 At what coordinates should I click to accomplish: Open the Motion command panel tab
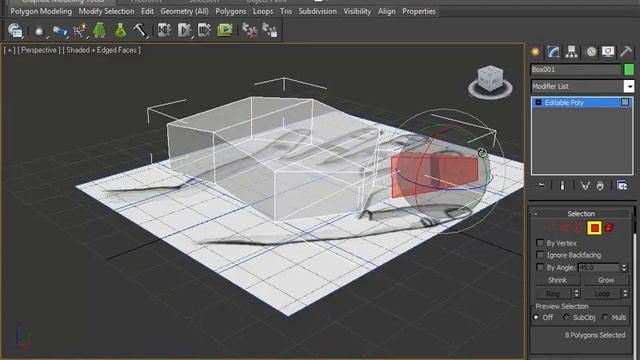(590, 52)
